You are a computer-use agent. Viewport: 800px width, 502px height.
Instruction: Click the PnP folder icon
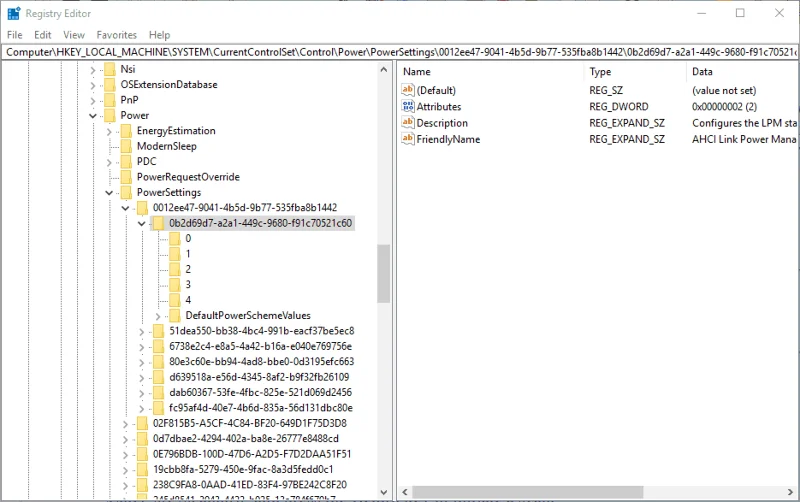click(x=110, y=100)
